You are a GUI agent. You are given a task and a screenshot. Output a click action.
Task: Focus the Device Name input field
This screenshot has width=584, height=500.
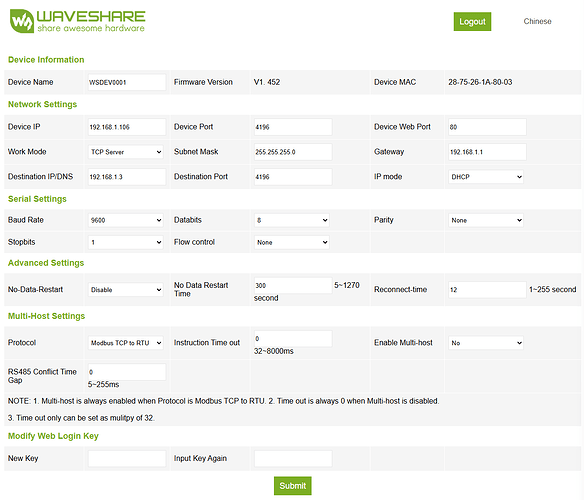click(127, 82)
